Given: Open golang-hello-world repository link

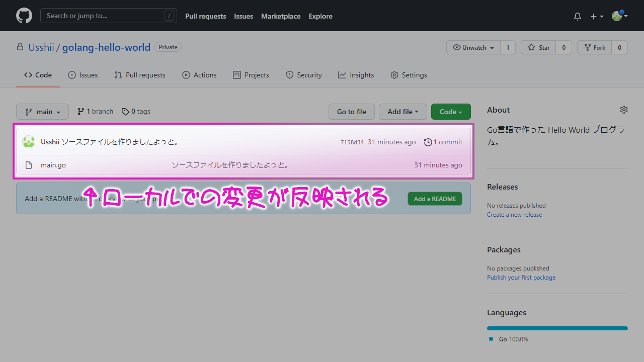Looking at the screenshot, I should click(106, 47).
